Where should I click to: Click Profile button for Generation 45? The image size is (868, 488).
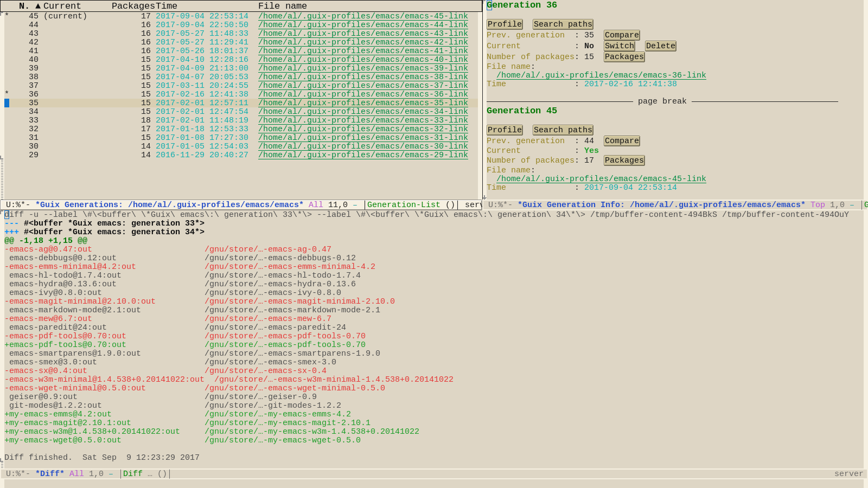(x=505, y=130)
